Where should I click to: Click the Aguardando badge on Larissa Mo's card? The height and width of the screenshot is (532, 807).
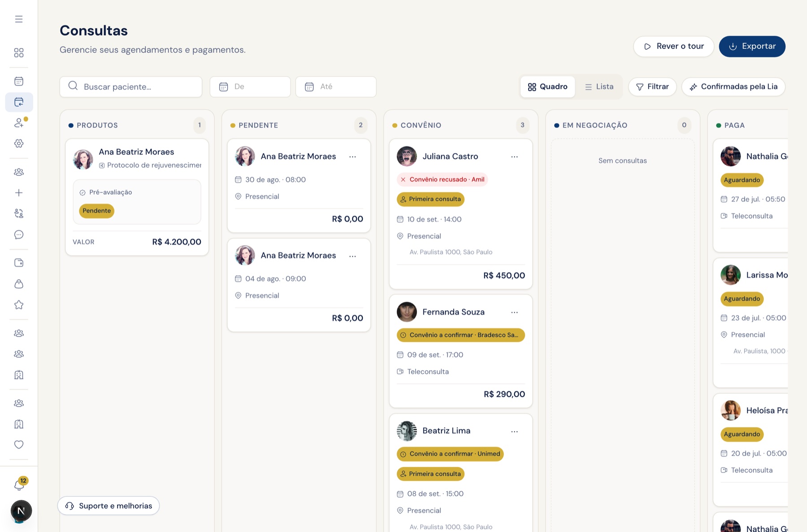742,299
